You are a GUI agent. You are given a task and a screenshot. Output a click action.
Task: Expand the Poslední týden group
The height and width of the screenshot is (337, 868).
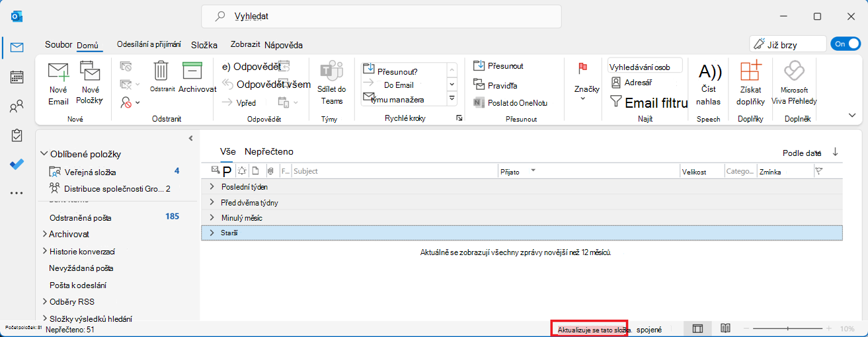point(212,187)
